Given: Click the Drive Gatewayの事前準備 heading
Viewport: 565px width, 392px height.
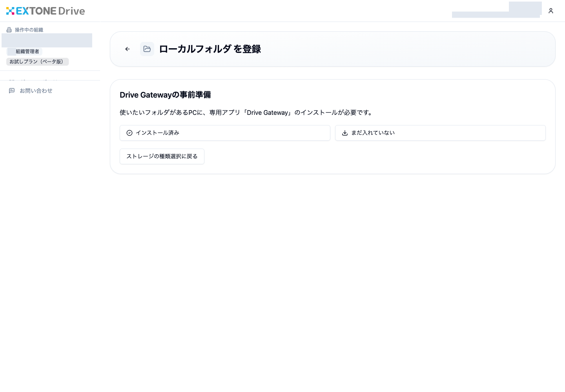Looking at the screenshot, I should (x=165, y=95).
